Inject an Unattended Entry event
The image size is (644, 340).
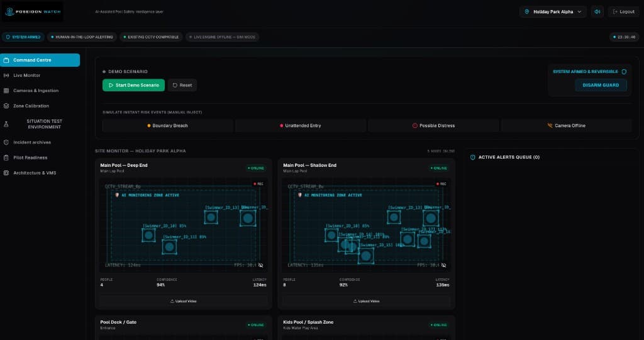click(300, 125)
